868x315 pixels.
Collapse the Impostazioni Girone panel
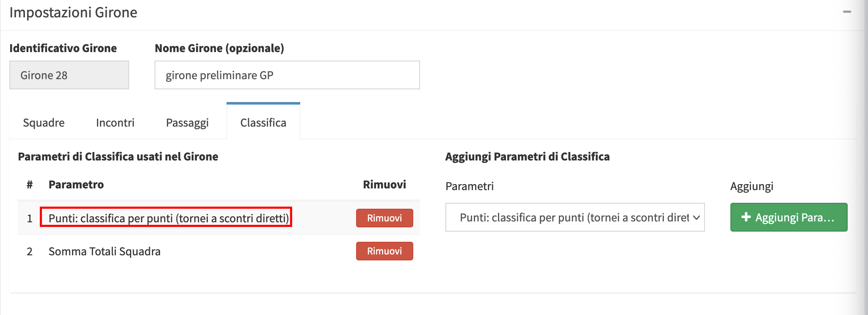coord(847,12)
